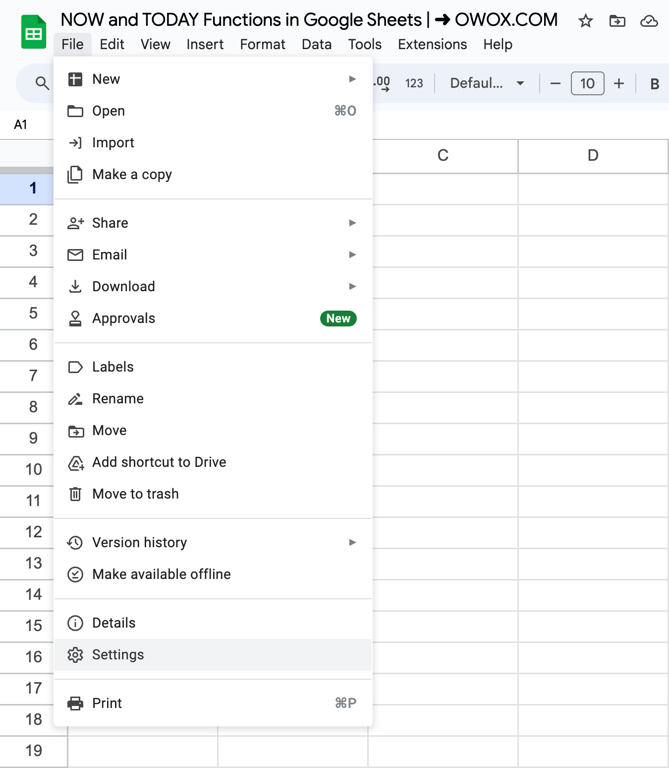
Task: Click the search magnifier in toolbar
Action: click(43, 83)
